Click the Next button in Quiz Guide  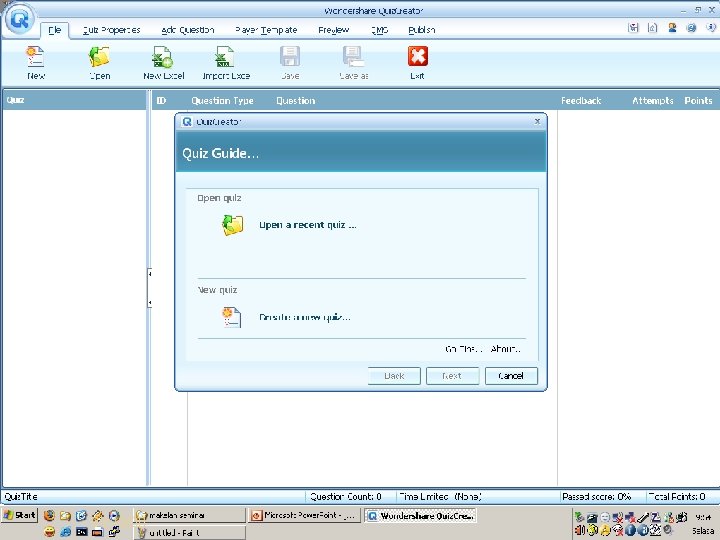(452, 376)
